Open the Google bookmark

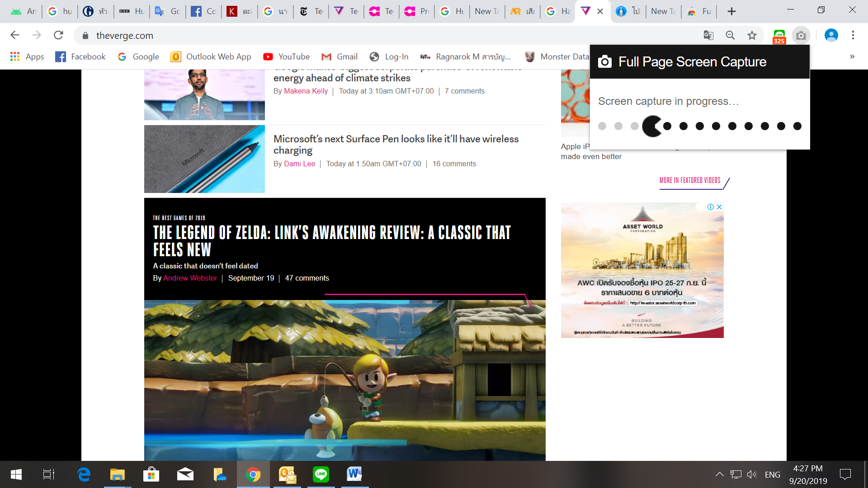pyautogui.click(x=138, y=56)
